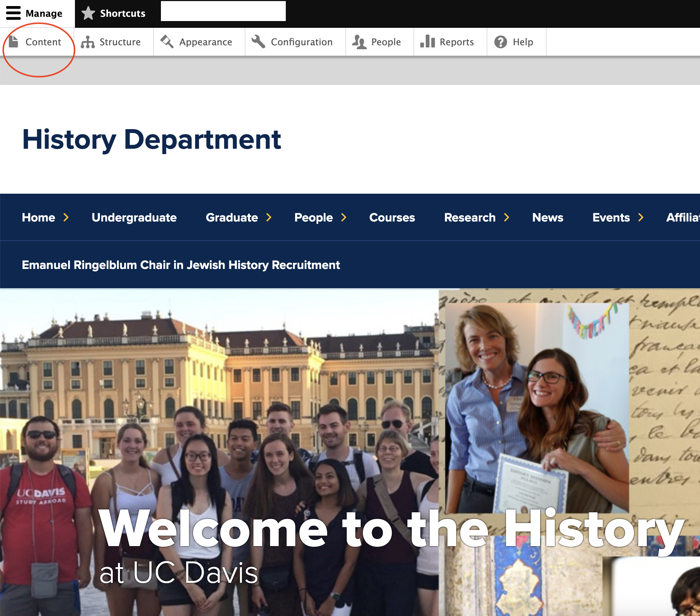The height and width of the screenshot is (616, 700).
Task: Click the People admin icon
Action: 359,42
